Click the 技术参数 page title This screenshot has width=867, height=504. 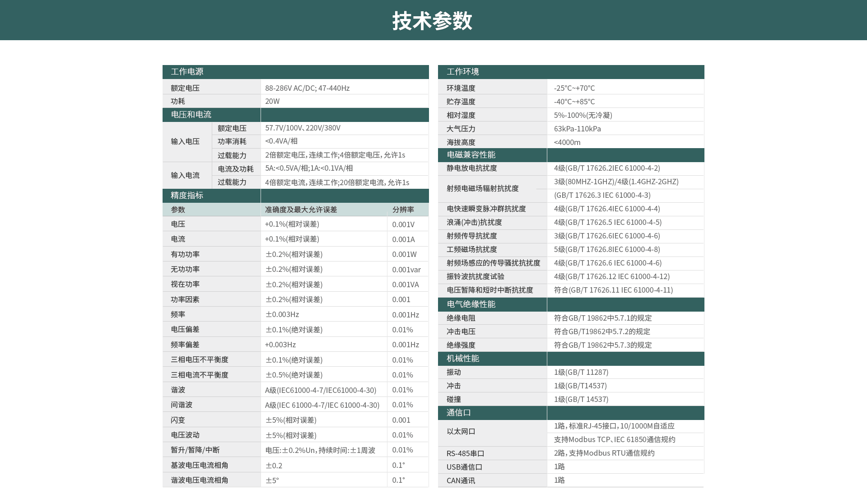[x=432, y=20]
